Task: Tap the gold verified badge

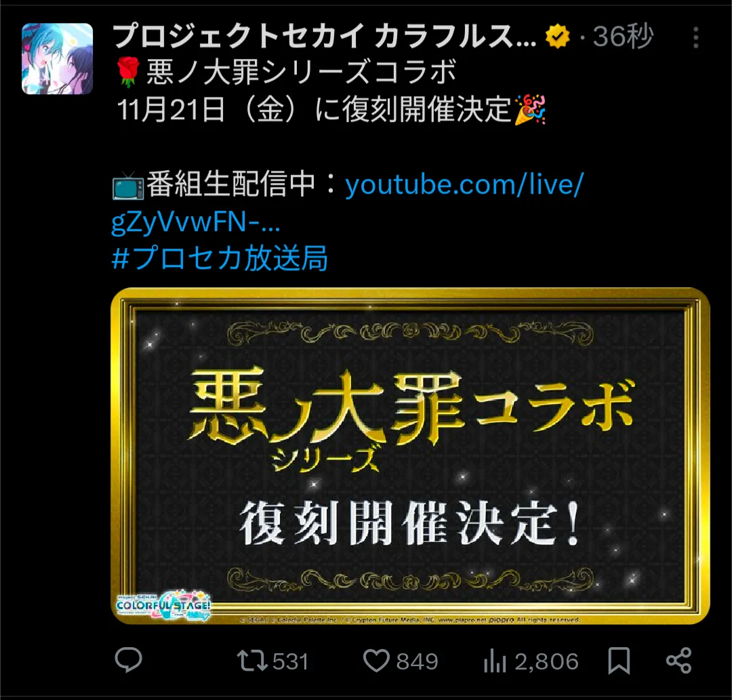Action: pyautogui.click(x=557, y=37)
